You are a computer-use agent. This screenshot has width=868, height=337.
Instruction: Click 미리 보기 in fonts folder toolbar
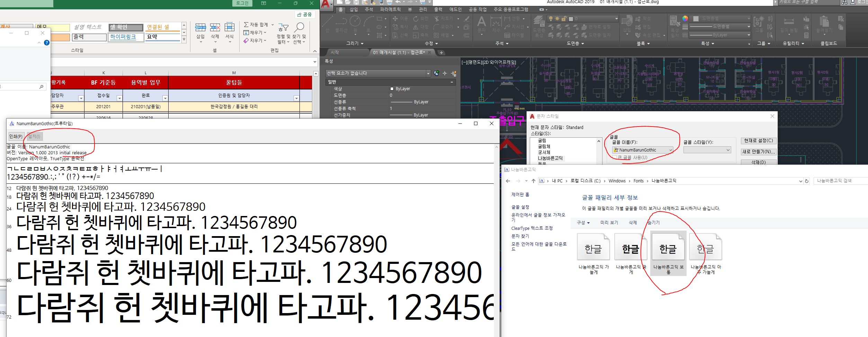click(609, 223)
